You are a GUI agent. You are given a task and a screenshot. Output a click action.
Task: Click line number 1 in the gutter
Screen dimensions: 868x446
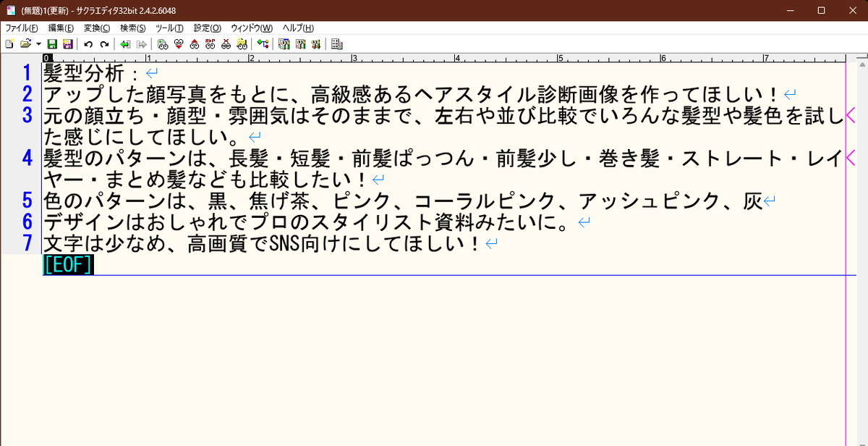click(27, 73)
